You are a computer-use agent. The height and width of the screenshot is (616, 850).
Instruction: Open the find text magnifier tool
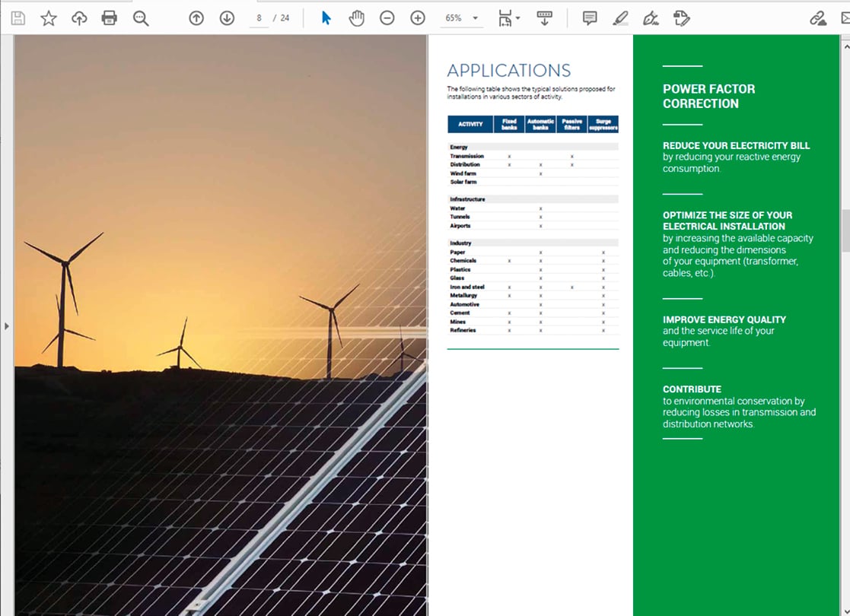[141, 18]
